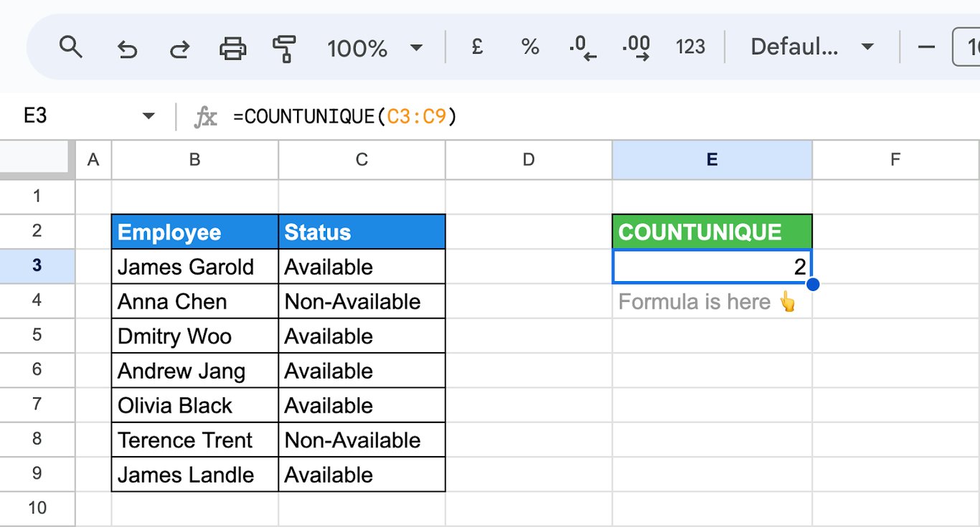Decrease decimal places
This screenshot has height=527, width=980.
(583, 48)
